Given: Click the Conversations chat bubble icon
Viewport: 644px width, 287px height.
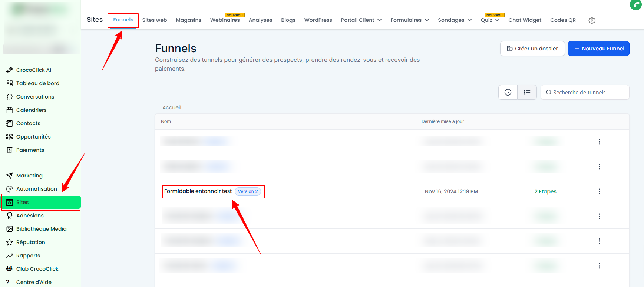Looking at the screenshot, I should [x=10, y=97].
